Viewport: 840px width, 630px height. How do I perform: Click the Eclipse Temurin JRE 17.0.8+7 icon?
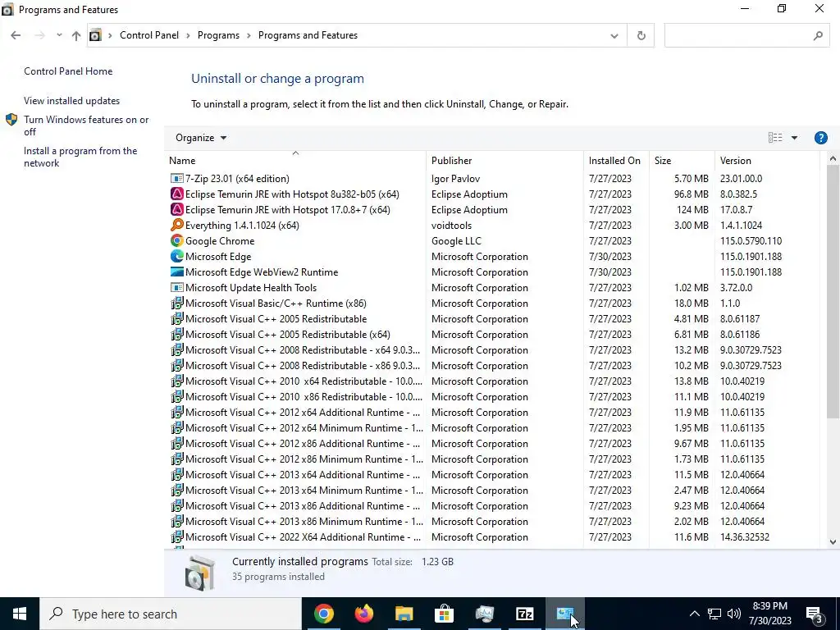pos(176,209)
